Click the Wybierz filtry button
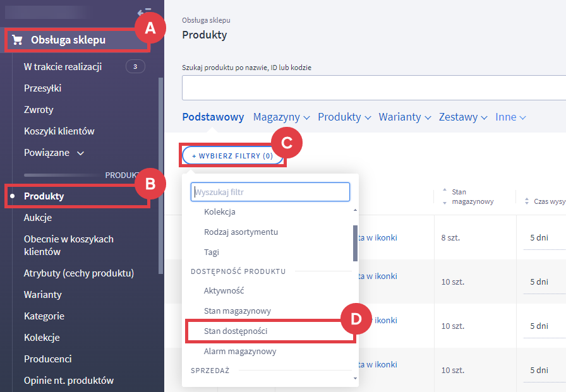This screenshot has height=392, width=566. pyautogui.click(x=232, y=156)
